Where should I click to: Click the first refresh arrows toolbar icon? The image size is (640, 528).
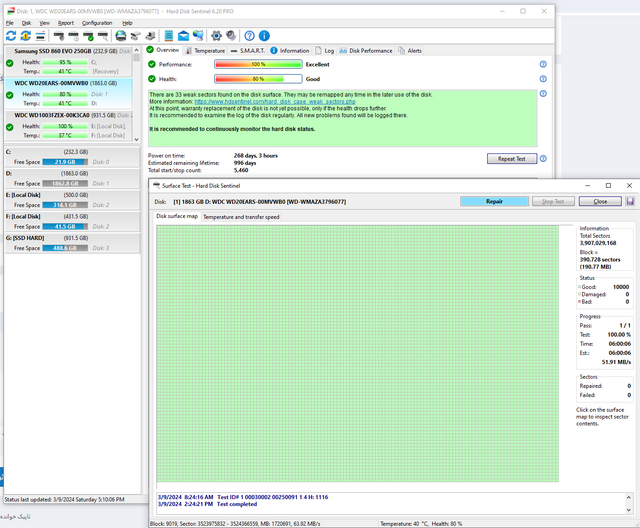11,36
